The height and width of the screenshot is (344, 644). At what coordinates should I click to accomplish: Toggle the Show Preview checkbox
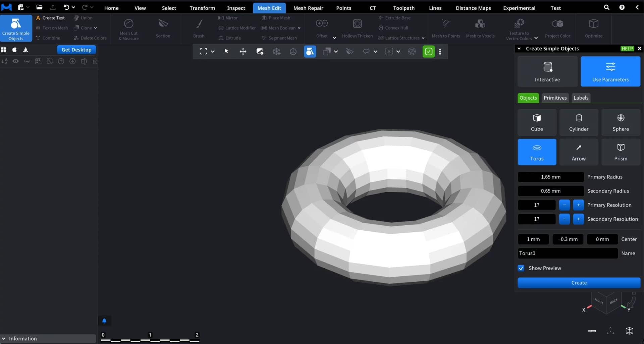[521, 268]
